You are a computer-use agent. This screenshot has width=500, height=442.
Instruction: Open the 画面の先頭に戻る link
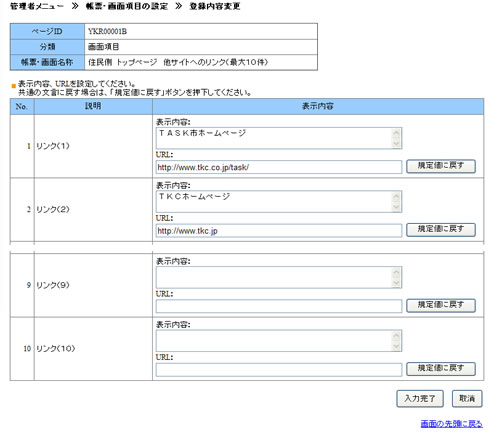[x=451, y=424]
